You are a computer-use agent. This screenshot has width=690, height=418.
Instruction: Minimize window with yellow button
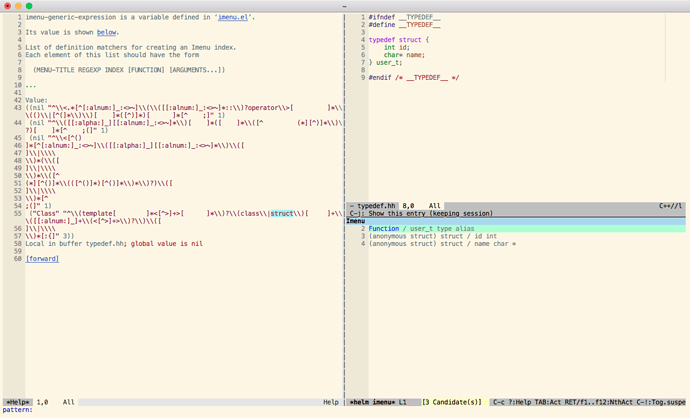pyautogui.click(x=18, y=6)
